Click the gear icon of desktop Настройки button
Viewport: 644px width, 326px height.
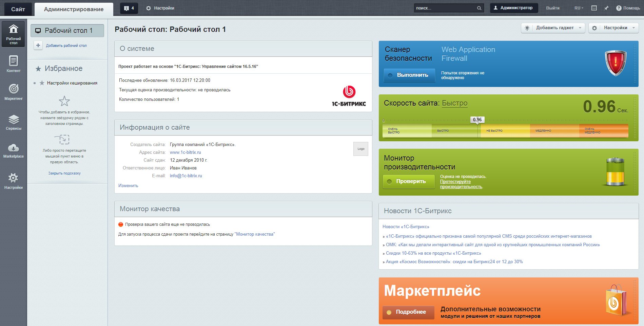coord(594,28)
